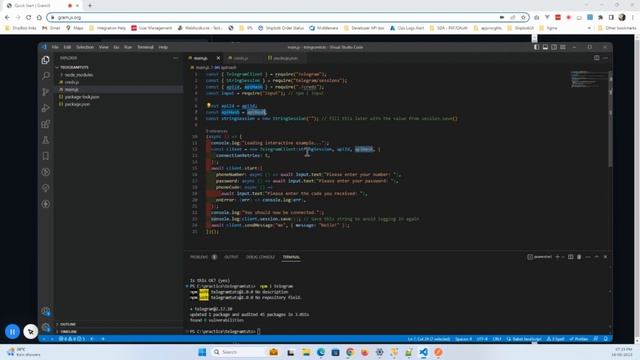Open the Terminal menu
Screen dimensions: 640x360
click(x=145, y=47)
